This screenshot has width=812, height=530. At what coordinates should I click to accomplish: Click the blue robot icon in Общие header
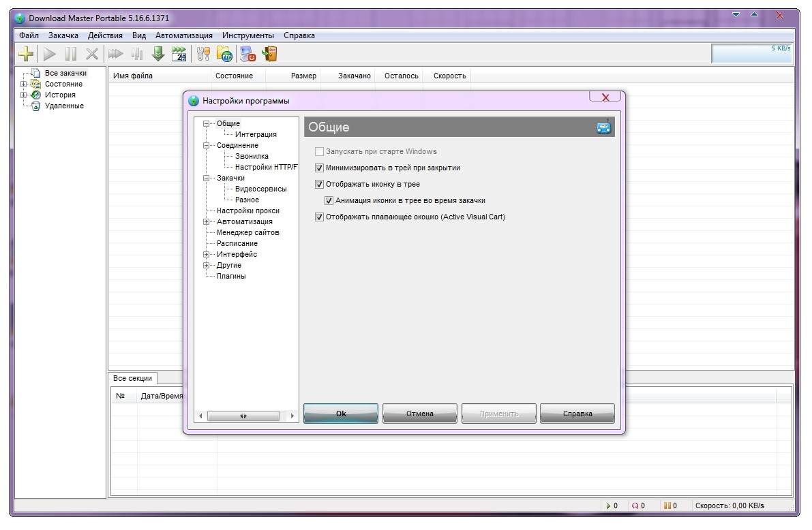604,127
